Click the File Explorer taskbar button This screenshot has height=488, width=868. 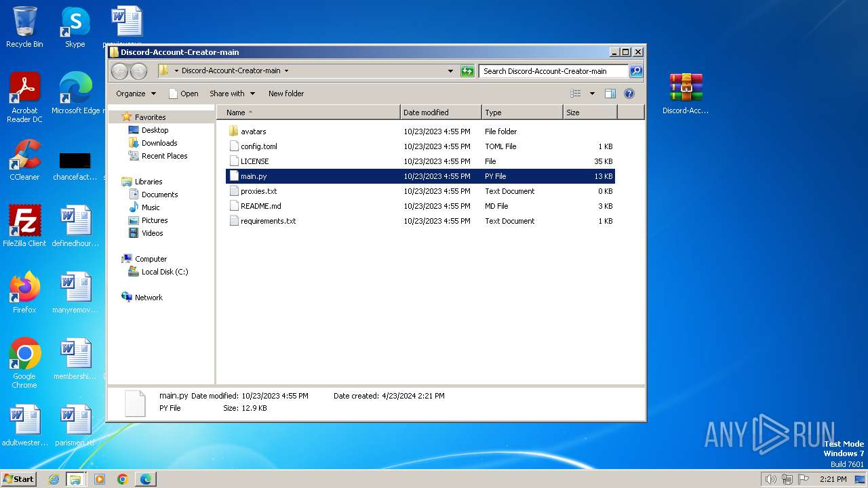coord(75,479)
